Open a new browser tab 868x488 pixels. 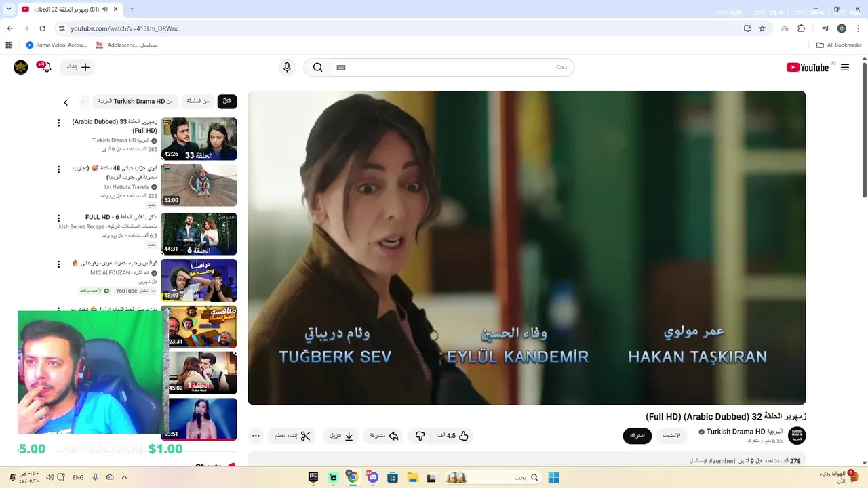pyautogui.click(x=132, y=9)
